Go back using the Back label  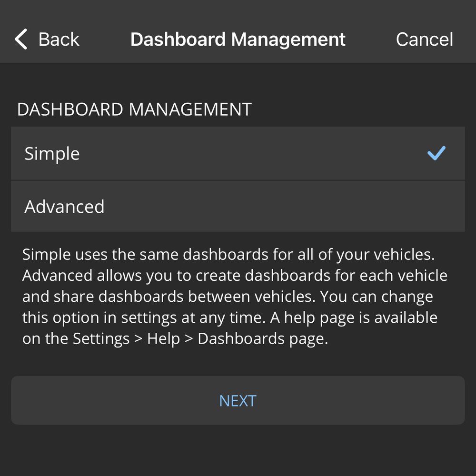pyautogui.click(x=59, y=39)
